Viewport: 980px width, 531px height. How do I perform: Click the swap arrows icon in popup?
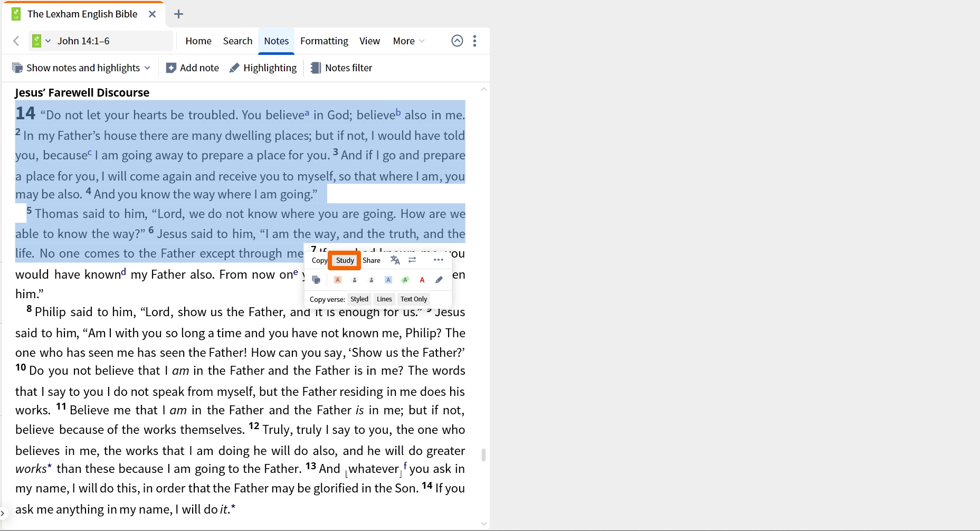tap(412, 260)
